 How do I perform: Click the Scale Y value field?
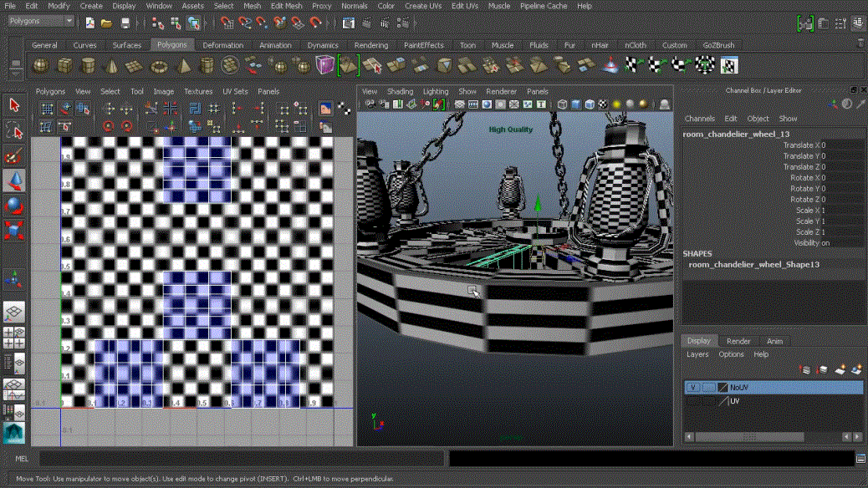843,221
